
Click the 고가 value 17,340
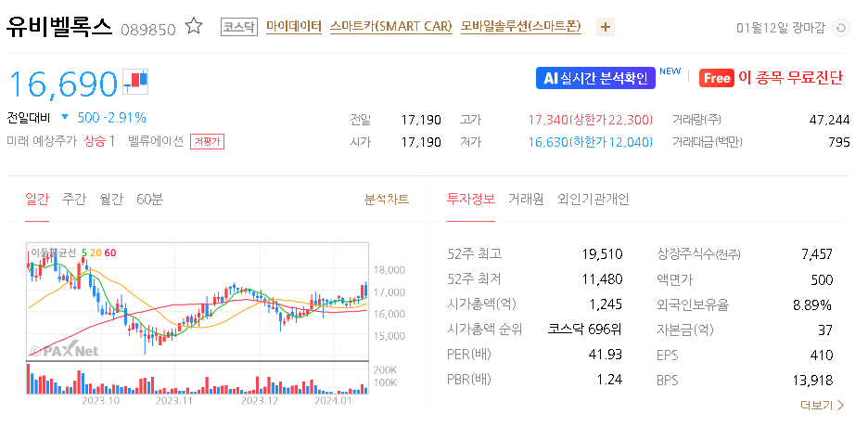[548, 120]
